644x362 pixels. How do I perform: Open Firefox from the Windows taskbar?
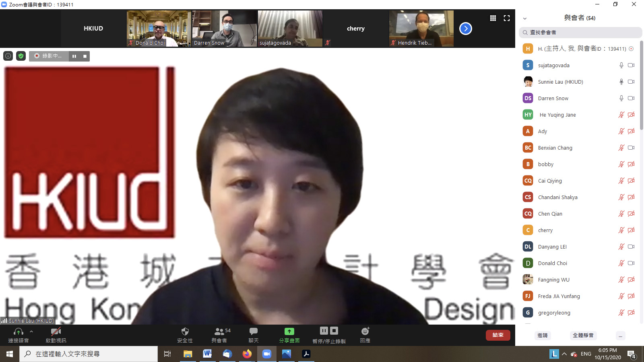(247, 354)
